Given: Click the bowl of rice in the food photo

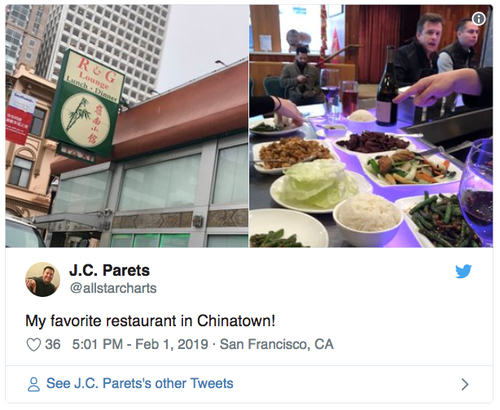Looking at the screenshot, I should pos(368,218).
